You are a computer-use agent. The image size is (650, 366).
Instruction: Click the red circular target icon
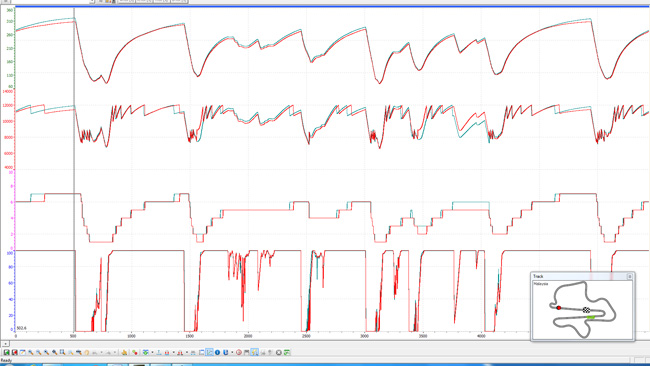click(239, 352)
